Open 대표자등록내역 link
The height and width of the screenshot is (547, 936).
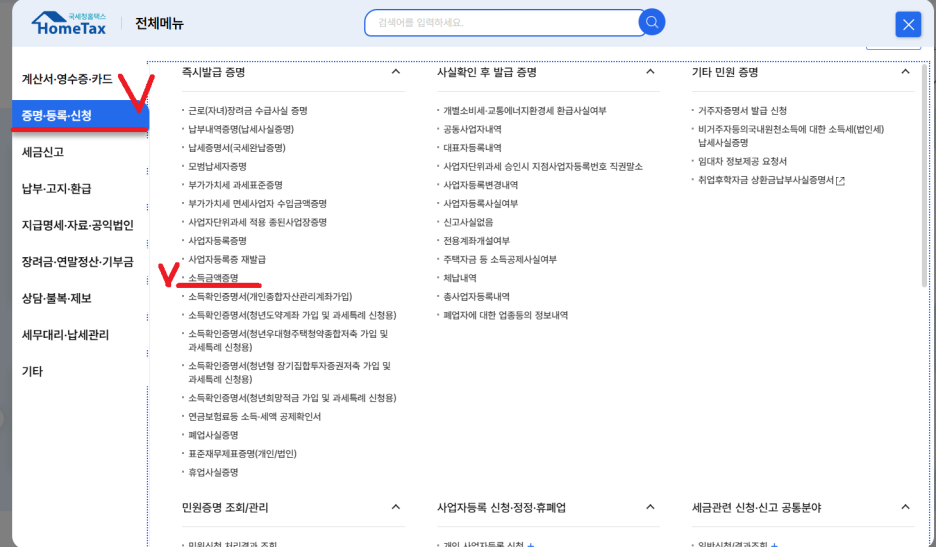(472, 147)
